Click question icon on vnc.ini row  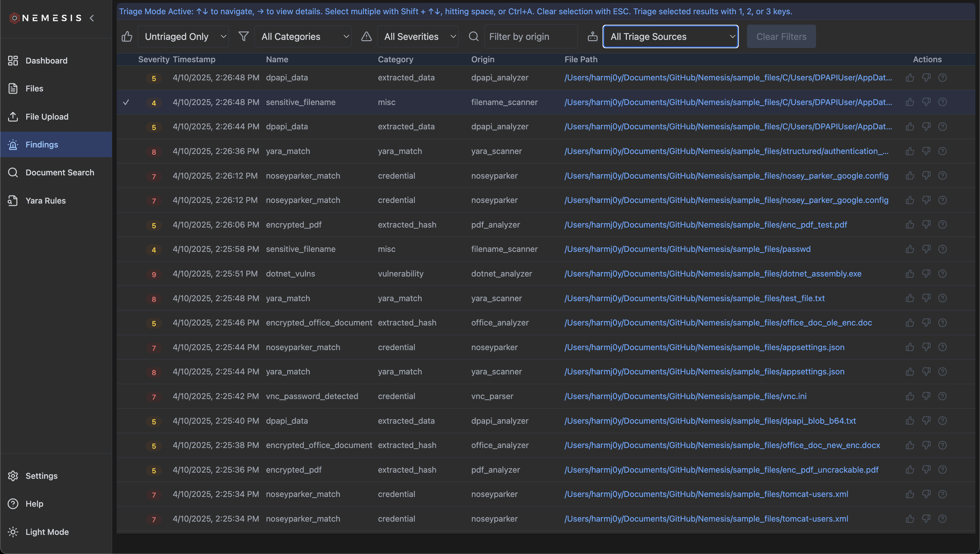[942, 396]
